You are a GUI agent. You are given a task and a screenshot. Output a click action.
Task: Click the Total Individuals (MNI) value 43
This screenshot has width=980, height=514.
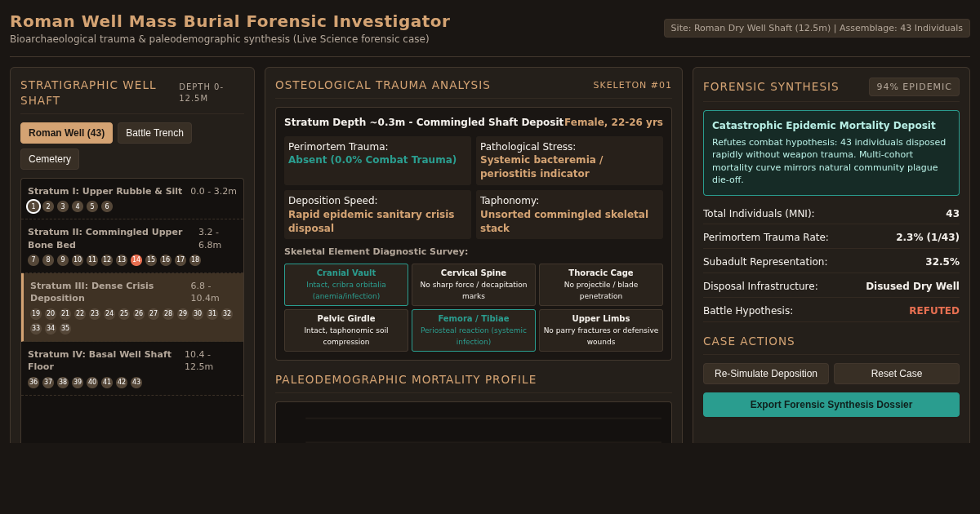[952, 214]
